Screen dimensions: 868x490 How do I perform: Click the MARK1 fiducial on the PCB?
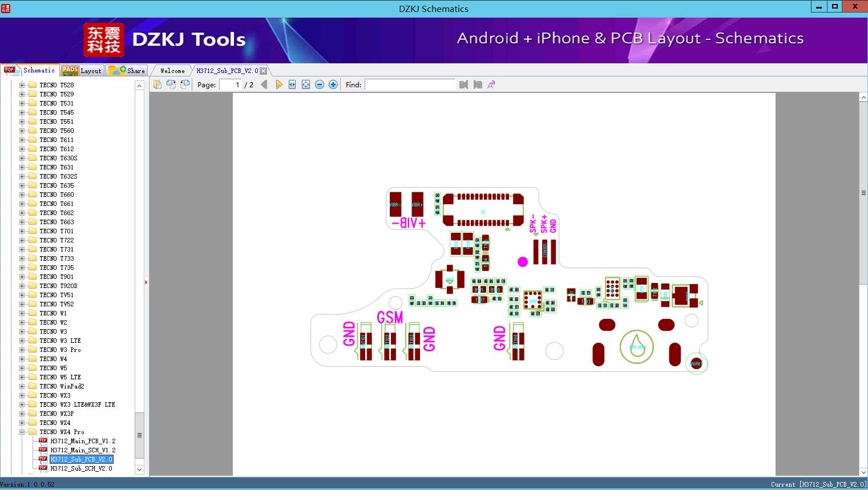click(696, 363)
